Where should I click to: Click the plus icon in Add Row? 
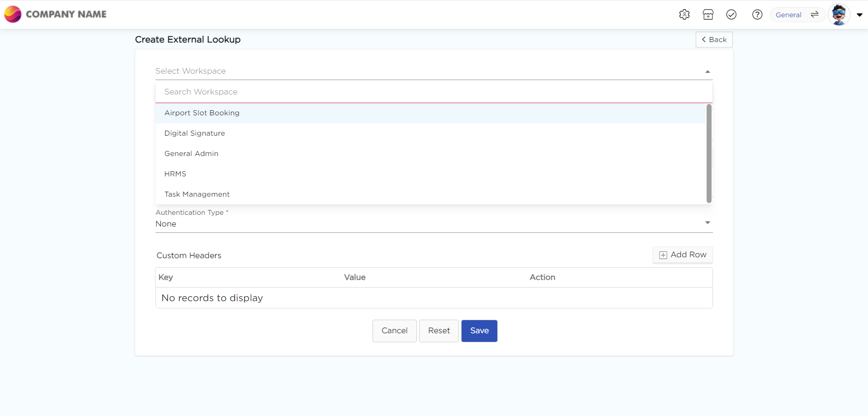(663, 255)
